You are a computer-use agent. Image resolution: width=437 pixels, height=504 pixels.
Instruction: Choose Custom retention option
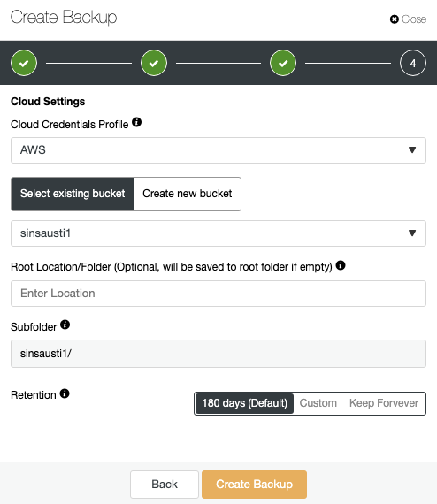(x=318, y=403)
